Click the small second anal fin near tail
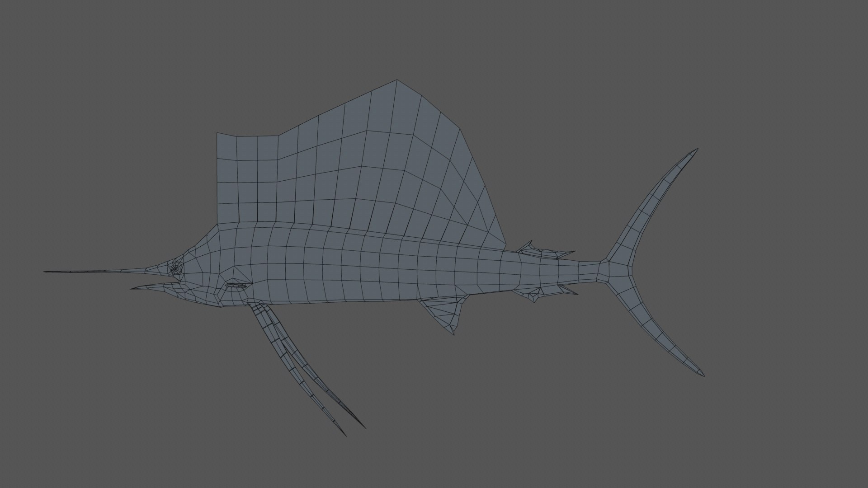The height and width of the screenshot is (488, 868). [x=542, y=293]
